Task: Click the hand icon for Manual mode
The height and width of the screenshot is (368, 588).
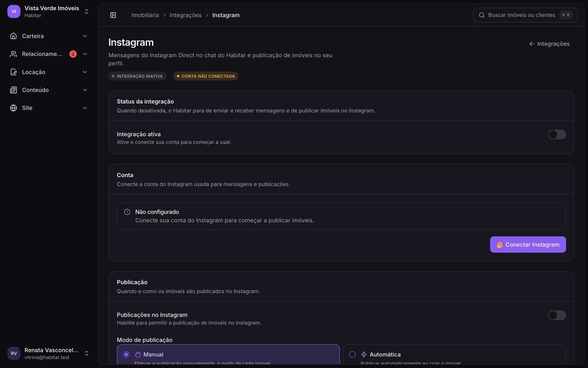Action: tap(138, 354)
